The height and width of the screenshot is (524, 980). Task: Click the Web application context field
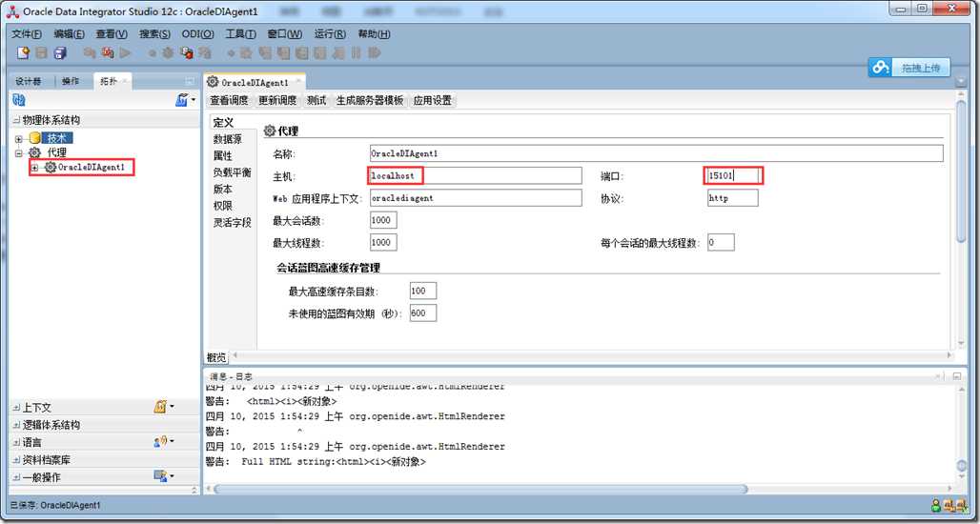(476, 198)
